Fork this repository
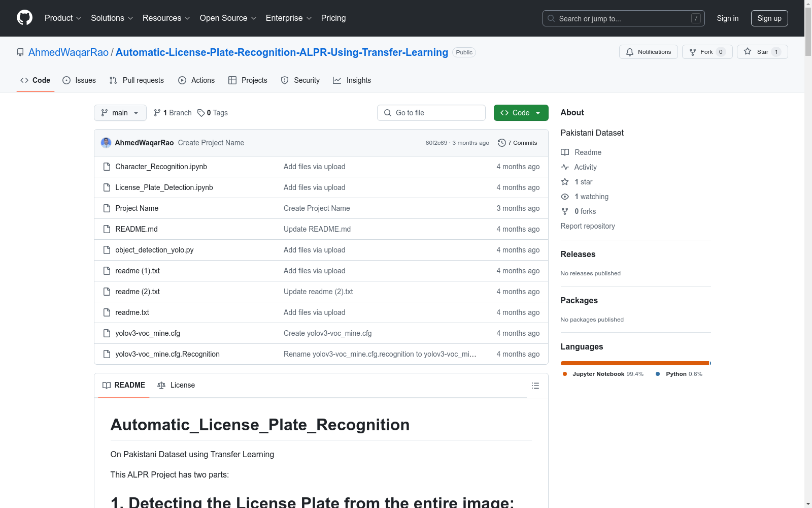812x508 pixels. [707, 52]
